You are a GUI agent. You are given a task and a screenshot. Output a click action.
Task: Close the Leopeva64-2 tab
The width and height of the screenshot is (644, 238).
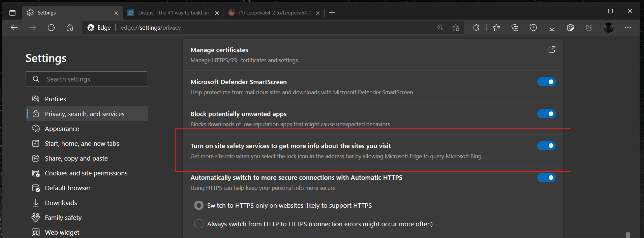317,13
